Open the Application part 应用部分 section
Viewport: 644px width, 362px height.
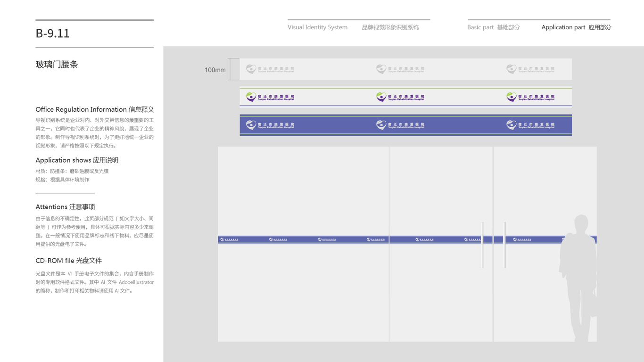coord(576,27)
